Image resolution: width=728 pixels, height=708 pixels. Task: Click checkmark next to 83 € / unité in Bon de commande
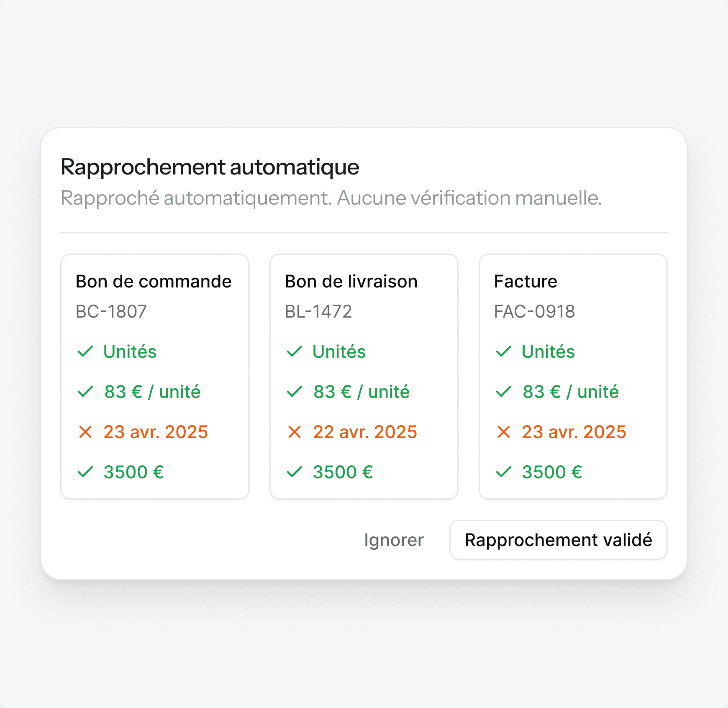point(85,392)
